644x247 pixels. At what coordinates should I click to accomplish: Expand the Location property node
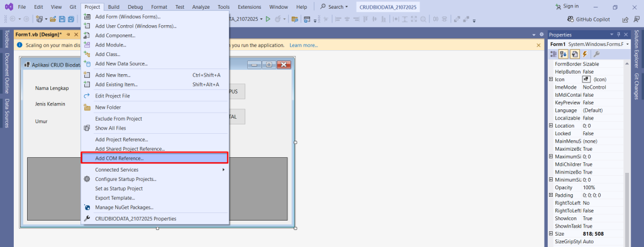click(551, 126)
